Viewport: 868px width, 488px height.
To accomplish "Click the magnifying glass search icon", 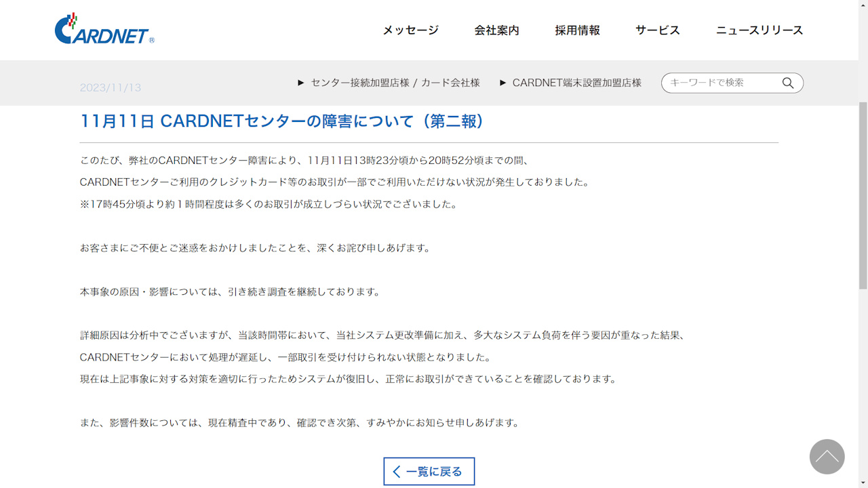I will click(787, 83).
